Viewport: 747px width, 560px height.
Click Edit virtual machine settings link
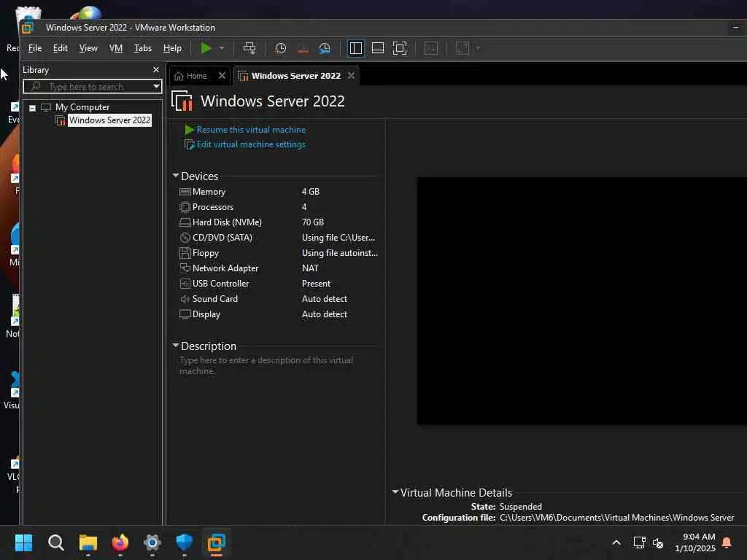[x=251, y=144]
